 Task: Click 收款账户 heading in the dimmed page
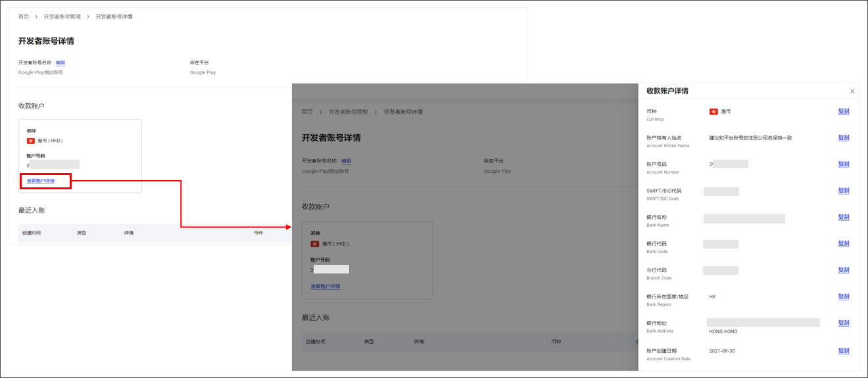[315, 206]
